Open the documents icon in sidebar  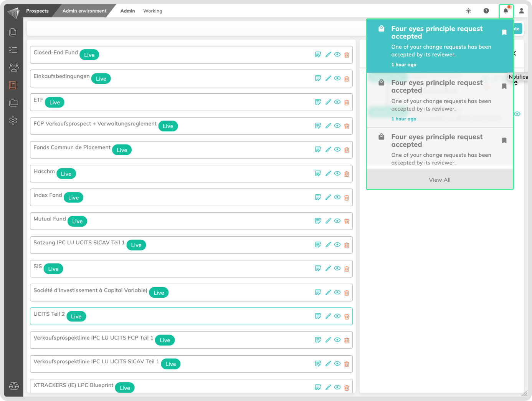[x=13, y=32]
